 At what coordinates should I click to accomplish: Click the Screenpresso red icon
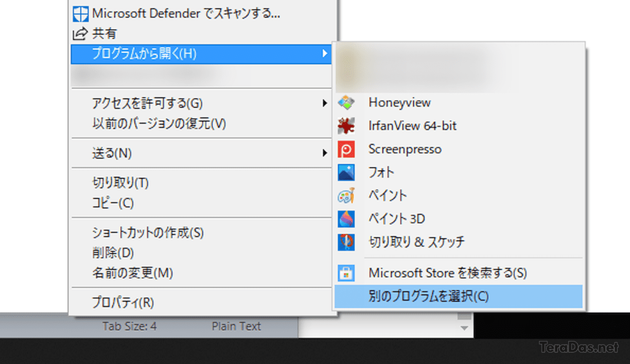(x=346, y=150)
